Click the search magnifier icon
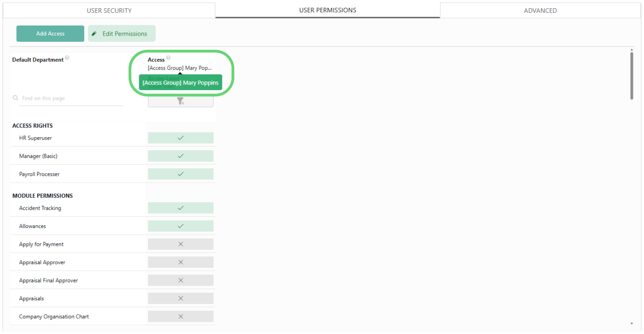The height and width of the screenshot is (334, 644). coord(15,98)
